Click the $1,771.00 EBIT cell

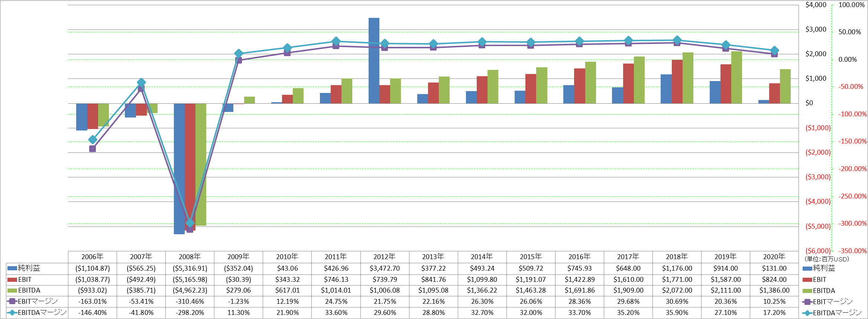click(677, 280)
